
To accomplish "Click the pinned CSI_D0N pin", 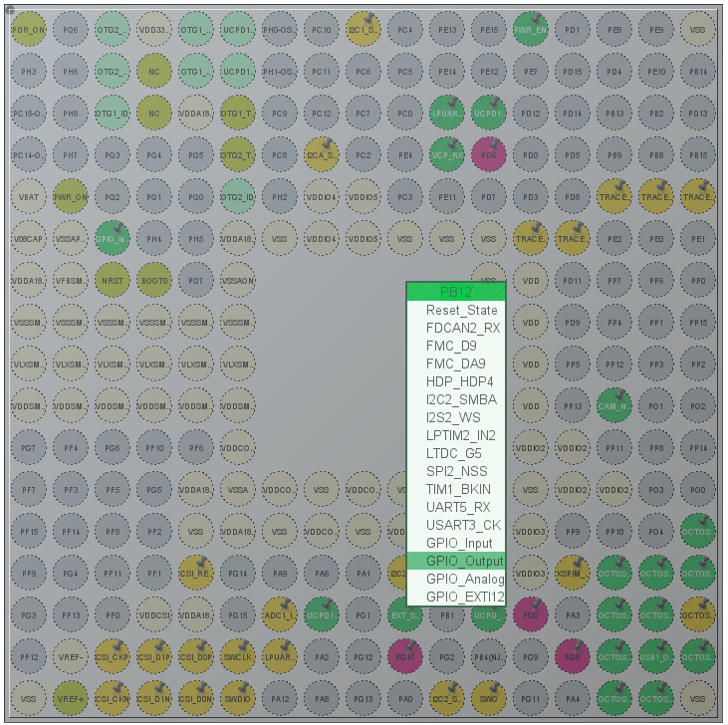I will (196, 698).
